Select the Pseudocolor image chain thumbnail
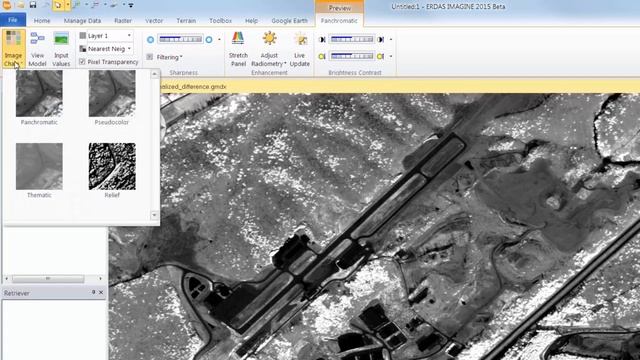The image size is (640, 360). pos(112,93)
